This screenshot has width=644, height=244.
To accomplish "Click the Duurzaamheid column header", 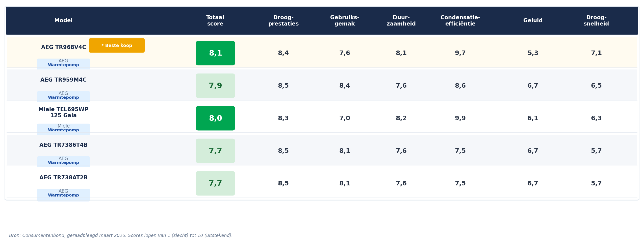I will pos(401,21).
